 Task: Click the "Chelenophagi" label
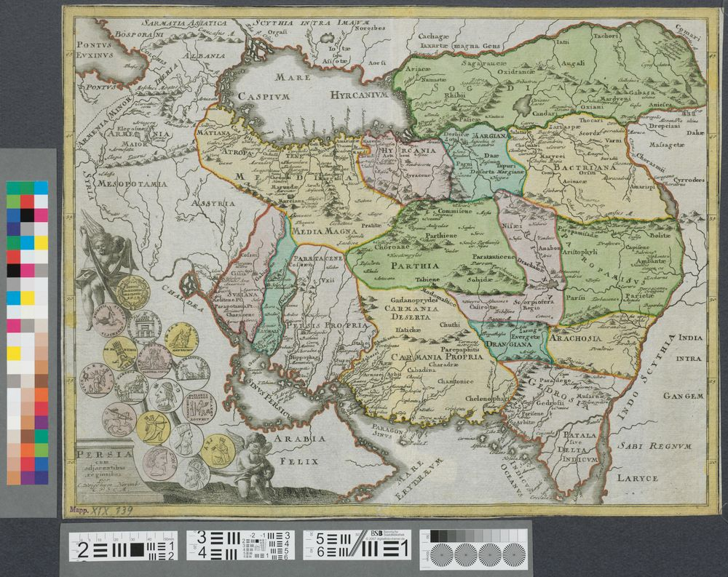[488, 398]
